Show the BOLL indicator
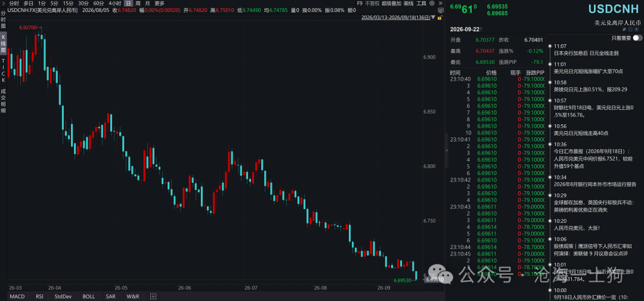This screenshot has height=301, width=644. pos(88,296)
